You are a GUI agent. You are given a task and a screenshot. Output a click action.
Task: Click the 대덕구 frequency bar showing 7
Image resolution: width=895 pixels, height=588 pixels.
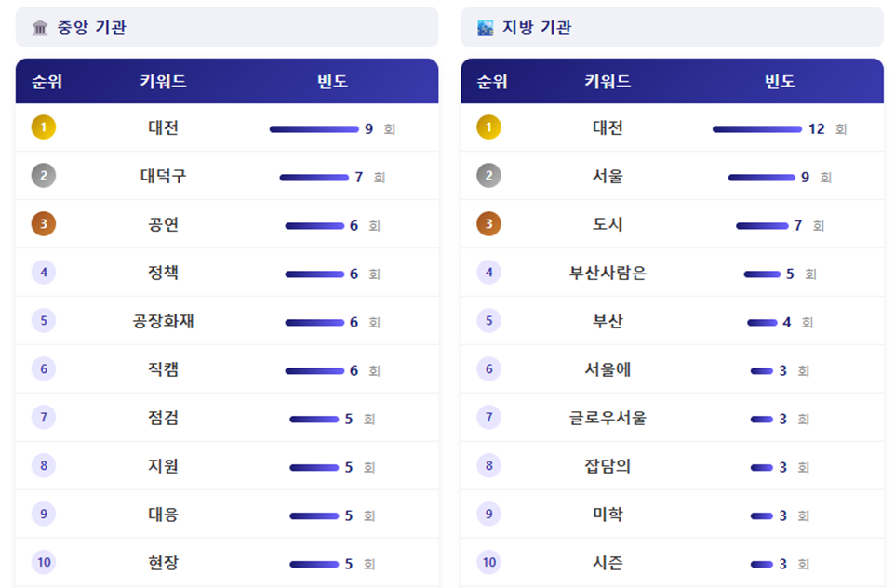314,177
